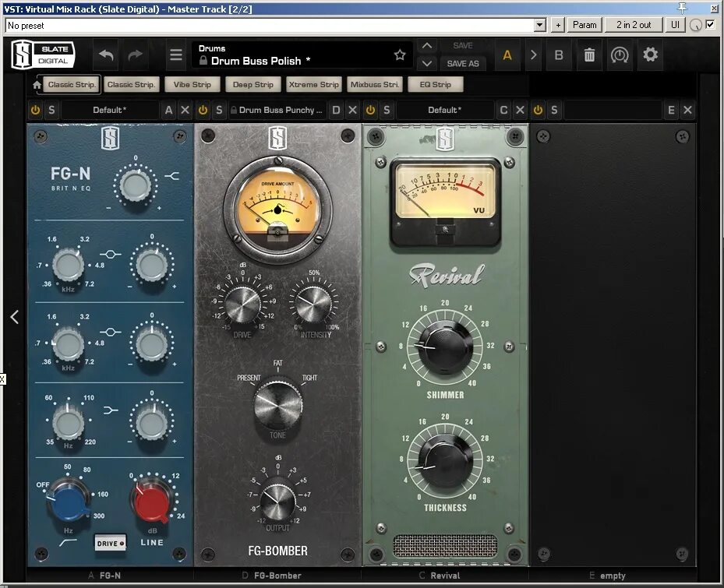Select the EQ Strip tab
724x588 pixels.
point(435,84)
